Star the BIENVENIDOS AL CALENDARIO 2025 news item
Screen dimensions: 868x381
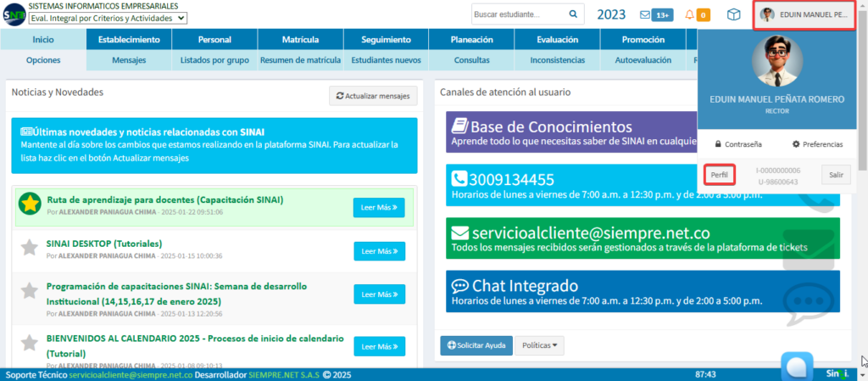point(31,343)
